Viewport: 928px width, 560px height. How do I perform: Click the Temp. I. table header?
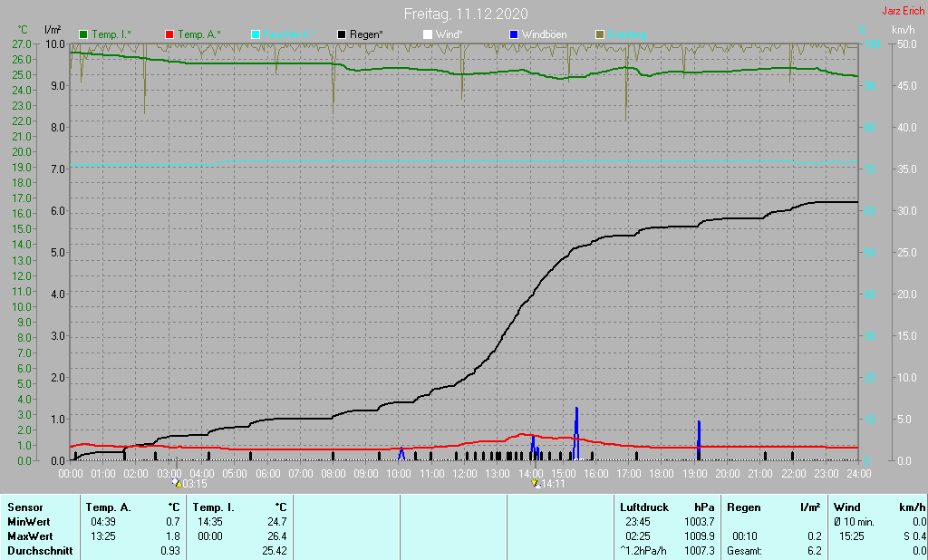click(213, 507)
